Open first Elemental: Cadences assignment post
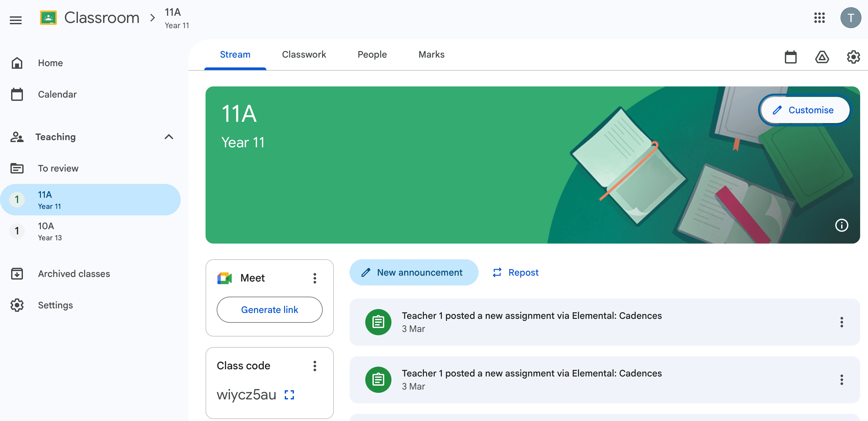This screenshot has height=421, width=868. pos(605,322)
